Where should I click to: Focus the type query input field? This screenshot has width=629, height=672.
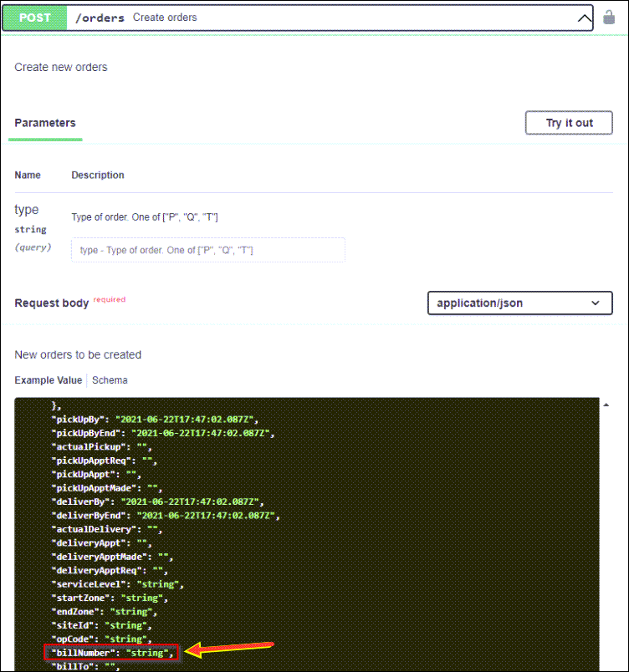pos(208,250)
